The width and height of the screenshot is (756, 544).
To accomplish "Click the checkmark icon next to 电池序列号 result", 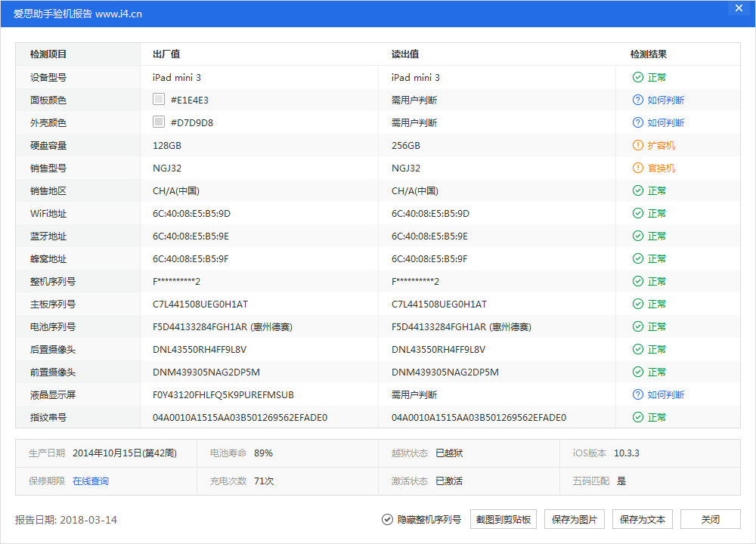I will [x=640, y=326].
